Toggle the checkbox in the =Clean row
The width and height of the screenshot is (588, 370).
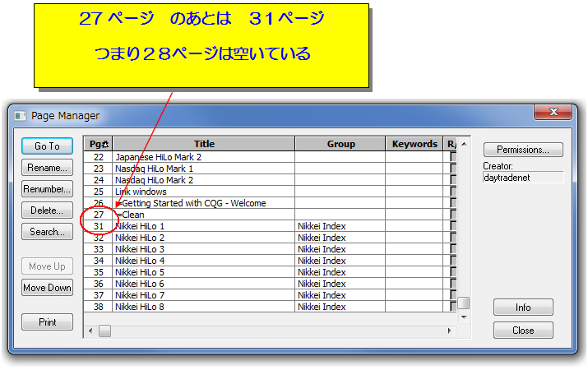pos(453,215)
